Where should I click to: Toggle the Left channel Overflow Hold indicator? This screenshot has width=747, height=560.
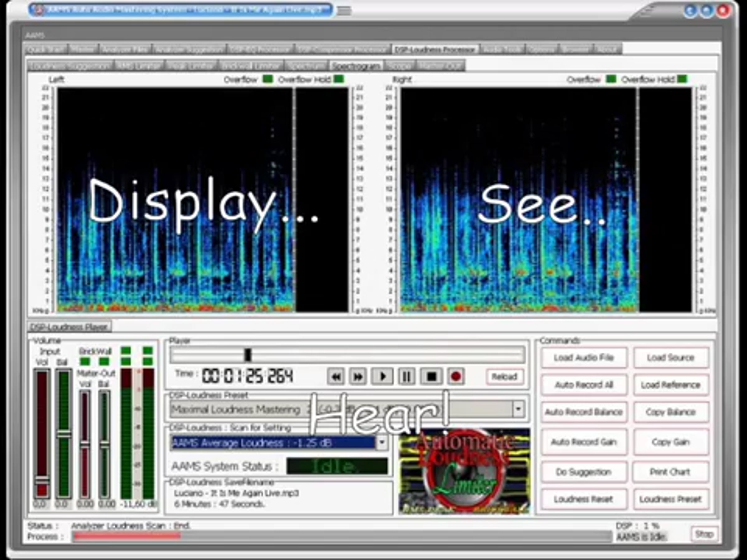pos(339,79)
